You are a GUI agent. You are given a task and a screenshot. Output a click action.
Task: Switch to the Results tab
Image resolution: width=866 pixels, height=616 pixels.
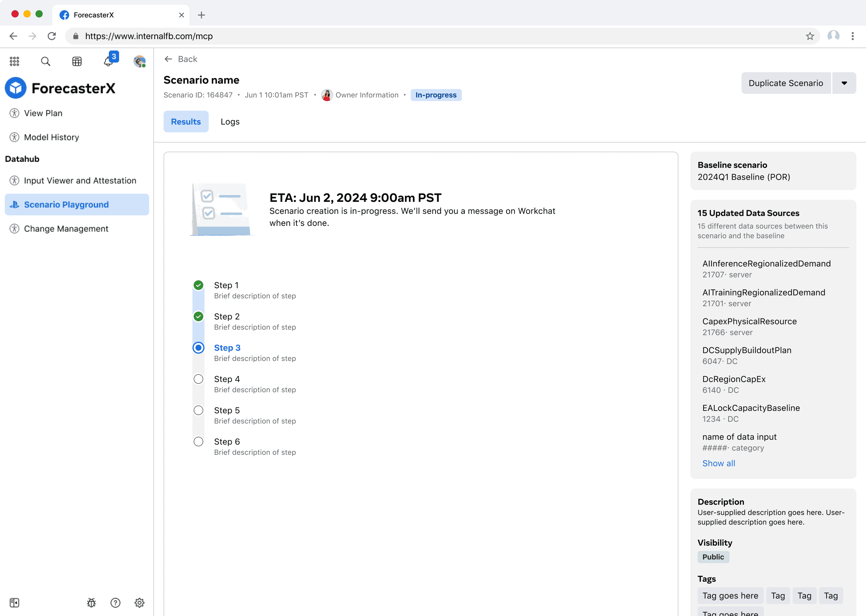click(x=186, y=122)
